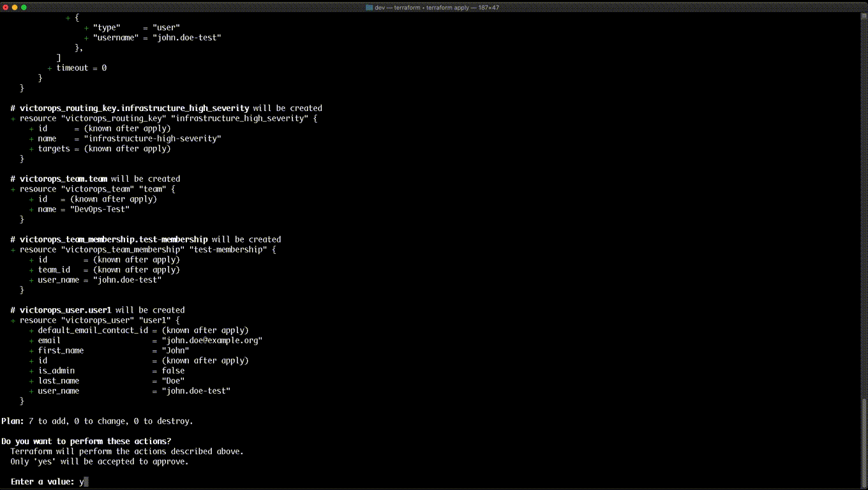The image size is (868, 490).
Task: Minimize the terminal with yellow button
Action: tap(15, 7)
